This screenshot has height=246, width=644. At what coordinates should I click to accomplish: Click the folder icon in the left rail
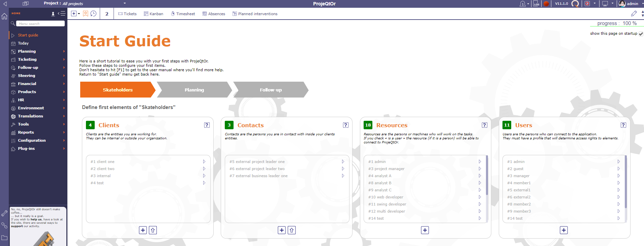(4, 238)
